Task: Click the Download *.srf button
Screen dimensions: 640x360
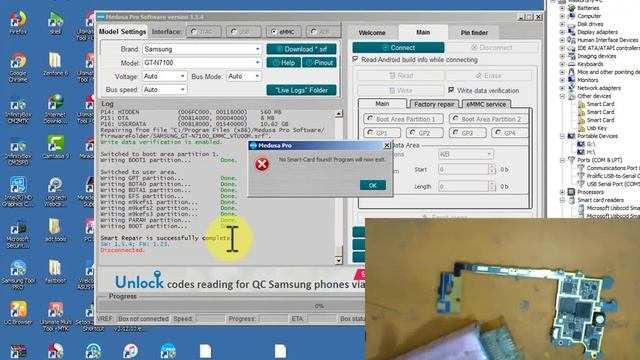Action: tap(302, 49)
